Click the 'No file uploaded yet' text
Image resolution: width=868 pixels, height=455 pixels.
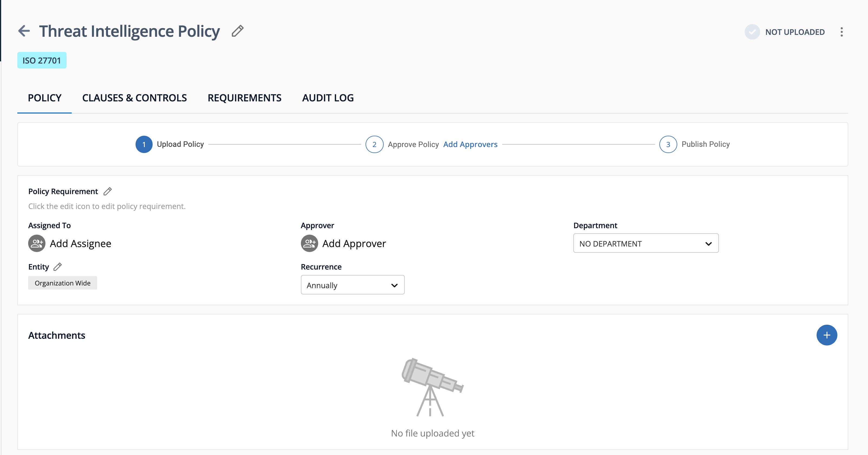[x=433, y=433]
